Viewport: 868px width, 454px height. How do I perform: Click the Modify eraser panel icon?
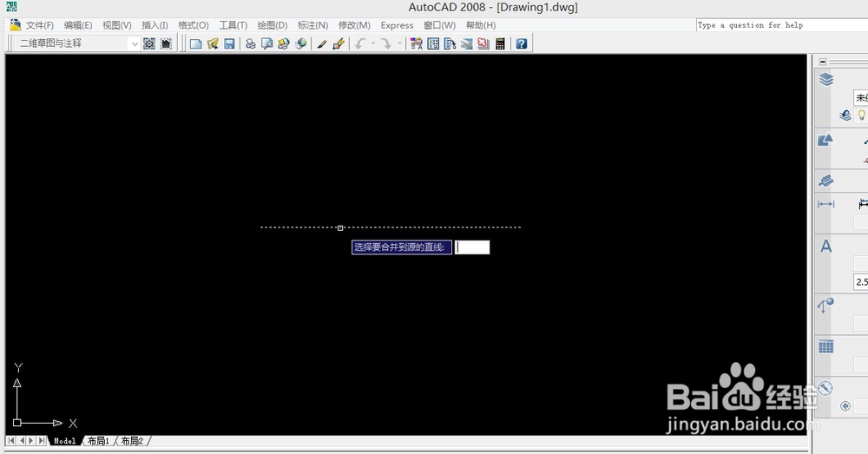[x=826, y=181]
